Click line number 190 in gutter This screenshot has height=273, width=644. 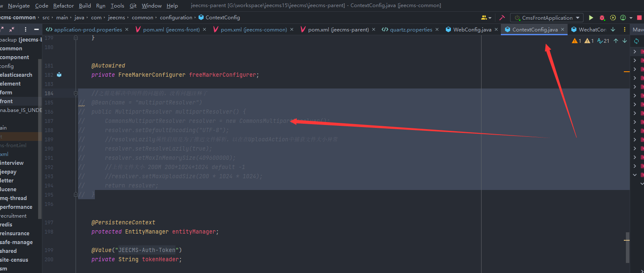[49, 148]
